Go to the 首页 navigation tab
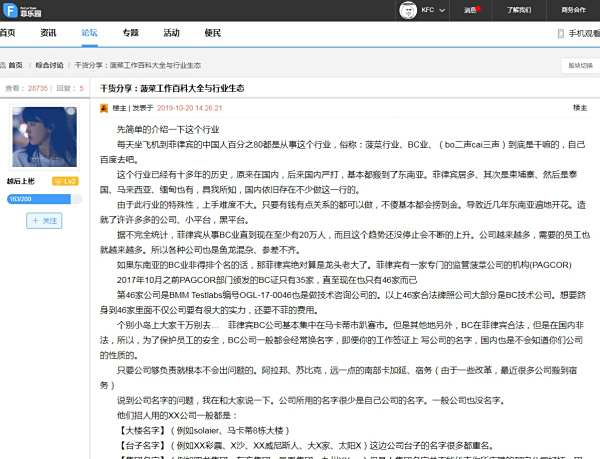The width and height of the screenshot is (600, 459). click(7, 33)
